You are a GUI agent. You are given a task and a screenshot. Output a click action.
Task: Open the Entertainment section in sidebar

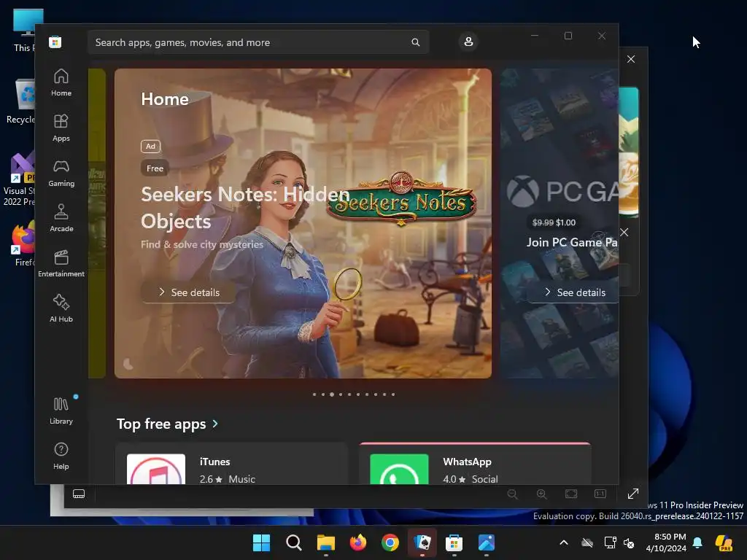pyautogui.click(x=61, y=263)
